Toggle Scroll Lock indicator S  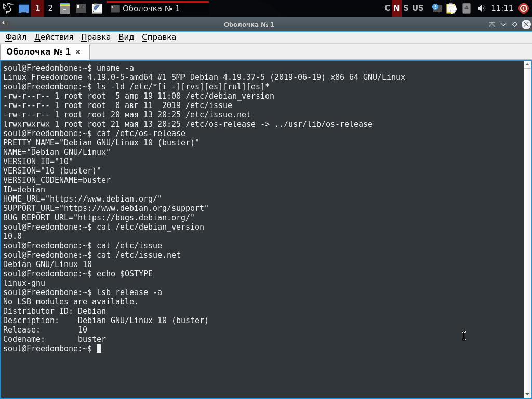point(406,8)
